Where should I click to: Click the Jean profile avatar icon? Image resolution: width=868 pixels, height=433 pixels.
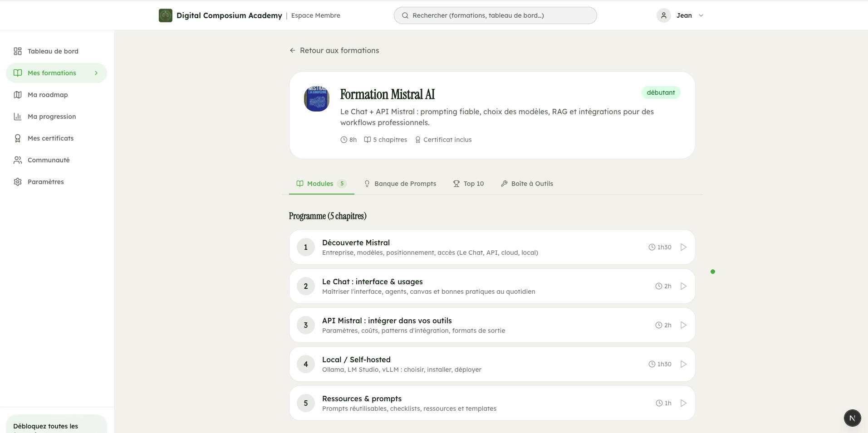[x=664, y=15]
